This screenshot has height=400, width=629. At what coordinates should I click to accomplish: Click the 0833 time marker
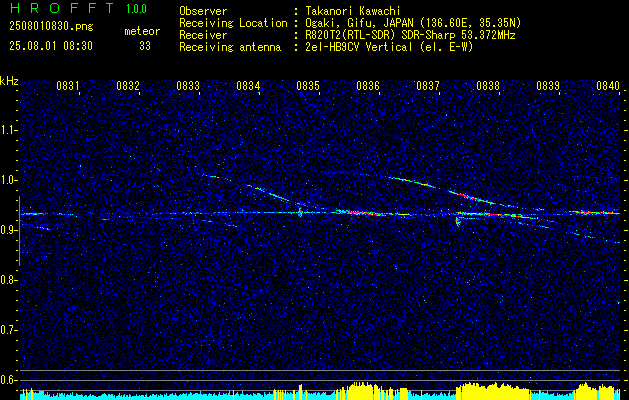188,86
